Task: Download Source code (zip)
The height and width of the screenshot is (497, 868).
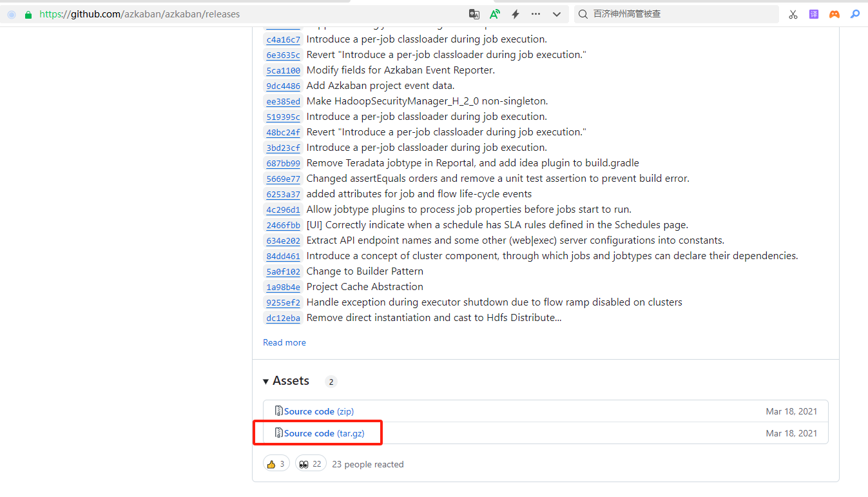Action: click(x=319, y=411)
